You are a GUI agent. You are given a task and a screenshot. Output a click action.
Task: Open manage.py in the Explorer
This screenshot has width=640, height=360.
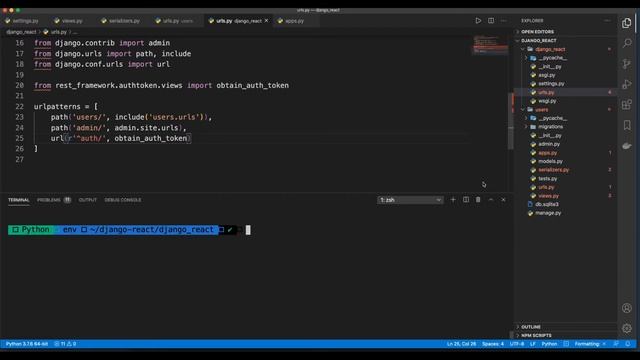click(x=548, y=213)
